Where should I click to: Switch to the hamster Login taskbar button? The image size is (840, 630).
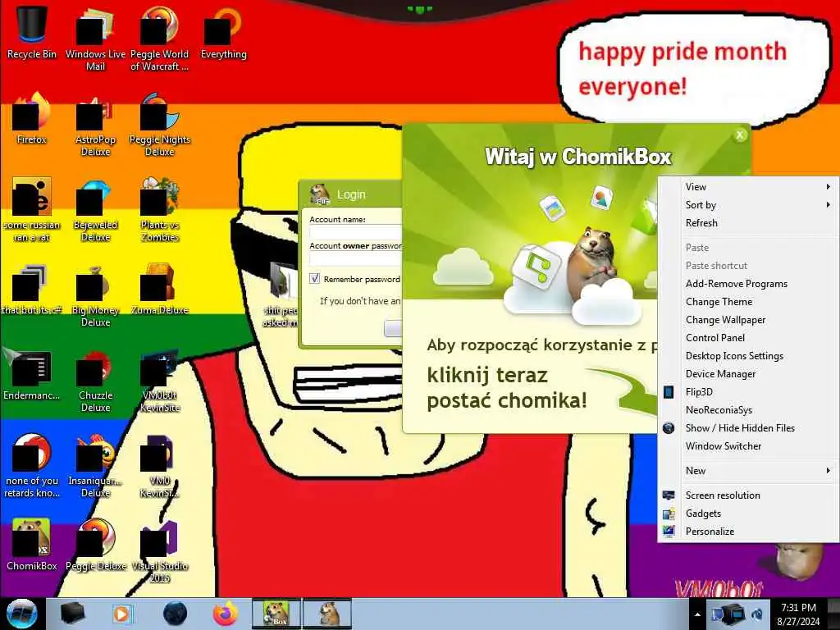tap(328, 614)
